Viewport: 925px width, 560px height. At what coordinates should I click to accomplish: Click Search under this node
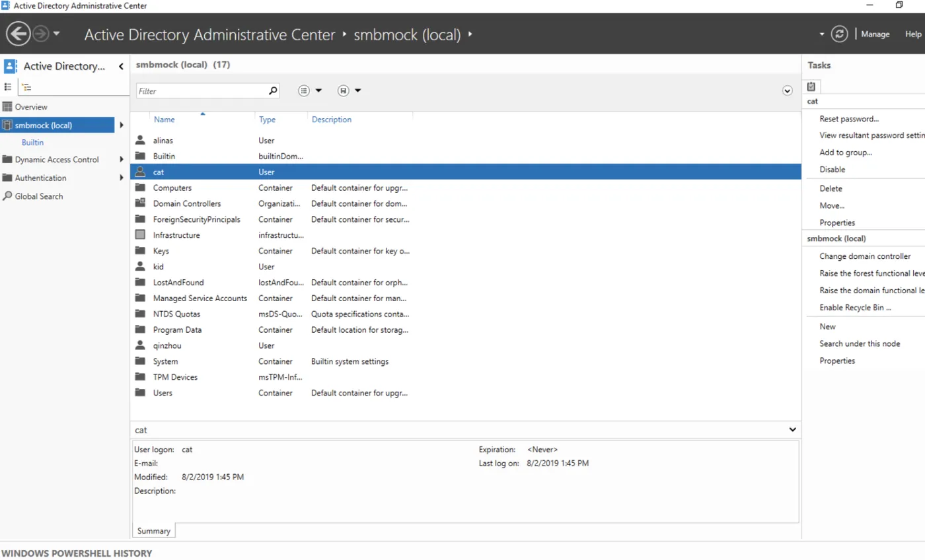click(860, 344)
